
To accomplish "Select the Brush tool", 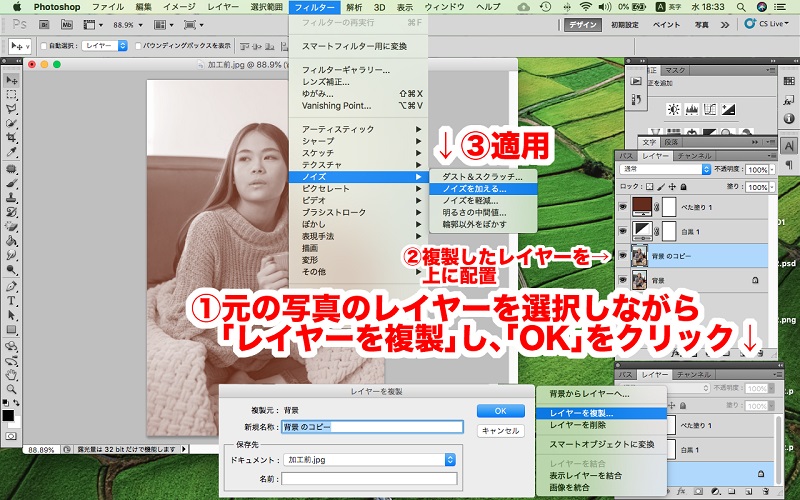I will pos(11,183).
